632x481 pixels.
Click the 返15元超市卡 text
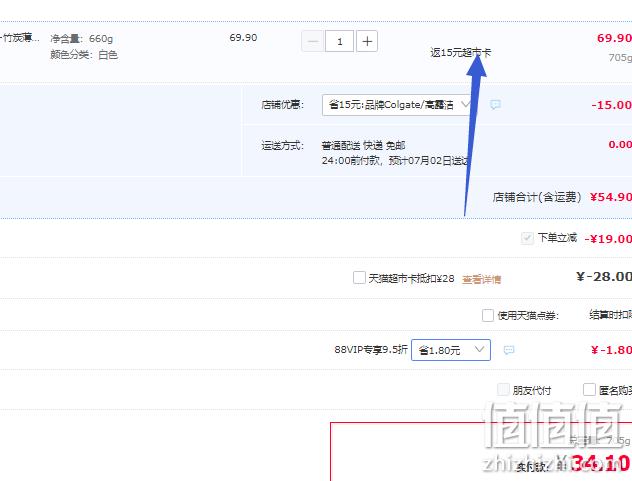pos(461,52)
